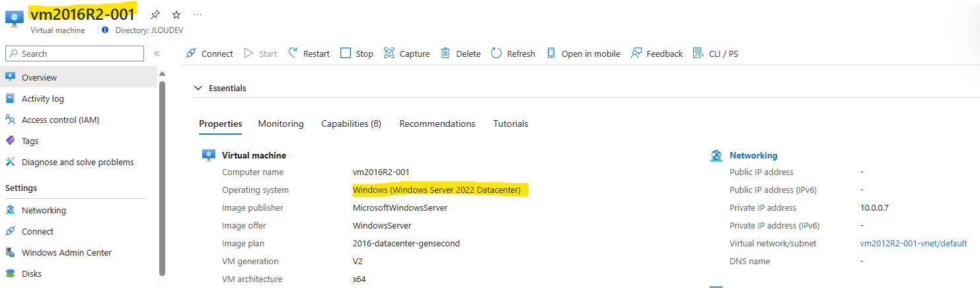Favorite the VM with the star icon
Screen dimensions: 980x288
click(x=176, y=14)
